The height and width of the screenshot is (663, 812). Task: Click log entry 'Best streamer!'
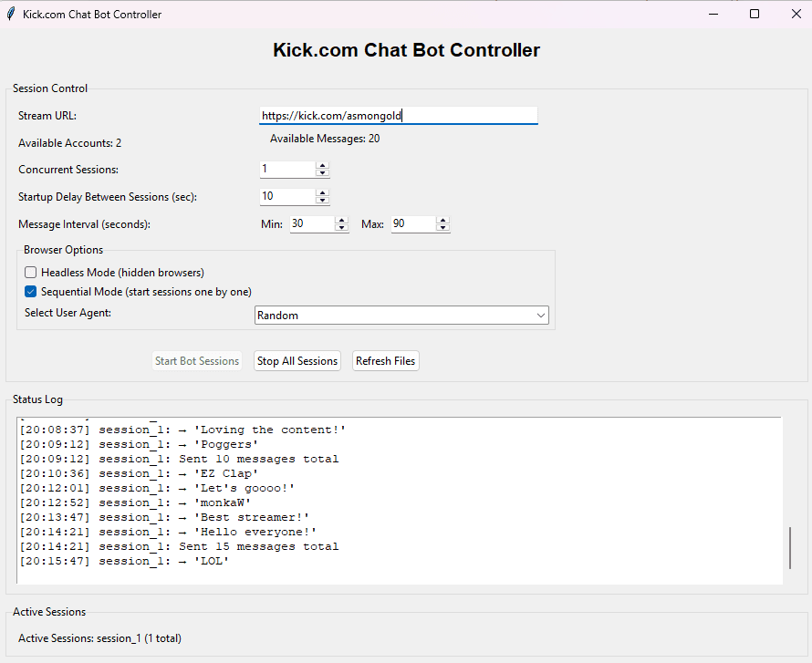164,517
